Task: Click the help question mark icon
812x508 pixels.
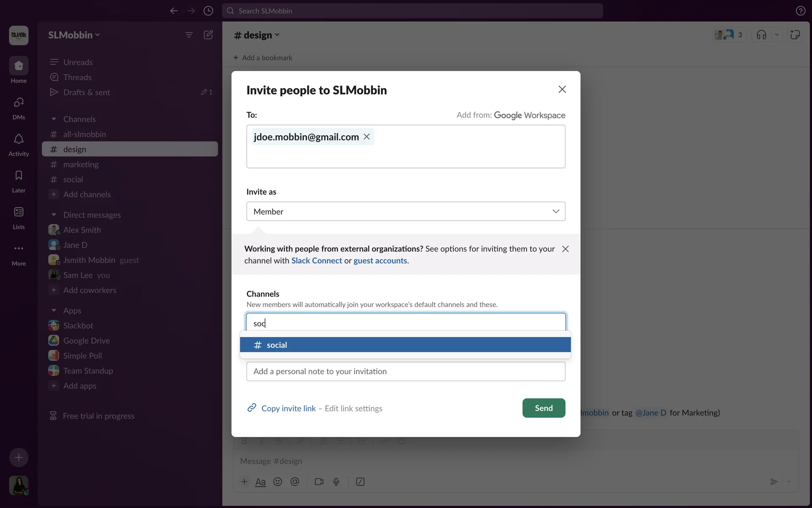Action: (800, 11)
